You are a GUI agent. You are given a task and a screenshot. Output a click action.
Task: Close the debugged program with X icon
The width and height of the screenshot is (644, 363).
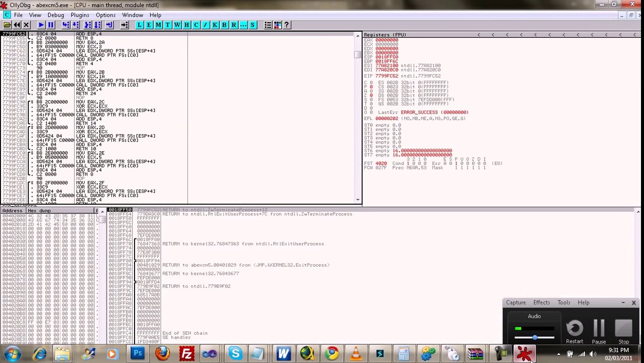click(26, 25)
